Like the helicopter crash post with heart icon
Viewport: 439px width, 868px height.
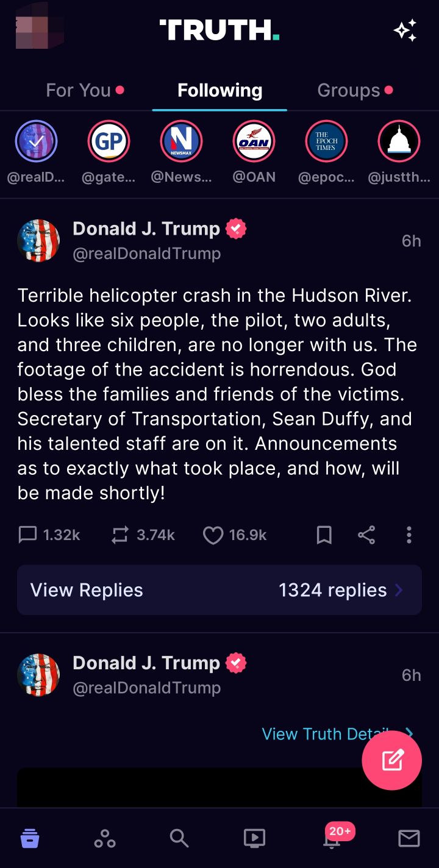coord(213,535)
